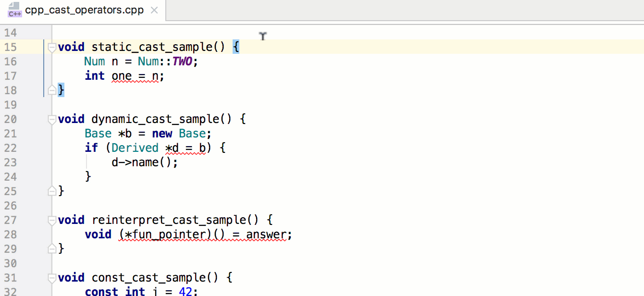Image resolution: width=644 pixels, height=296 pixels.
Task: Collapse const_cast_sample function fold marker
Action: click(x=52, y=278)
